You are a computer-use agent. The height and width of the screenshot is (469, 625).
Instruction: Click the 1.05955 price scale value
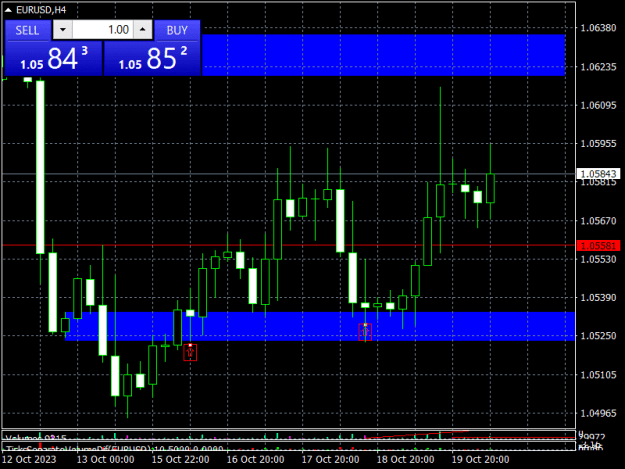click(x=598, y=143)
